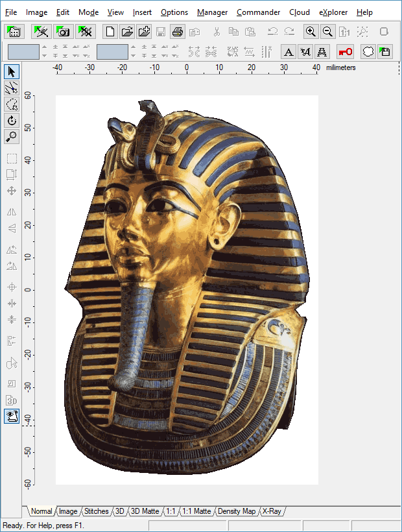Switch to the X-Ray tab
The height and width of the screenshot is (532, 402).
(x=272, y=511)
